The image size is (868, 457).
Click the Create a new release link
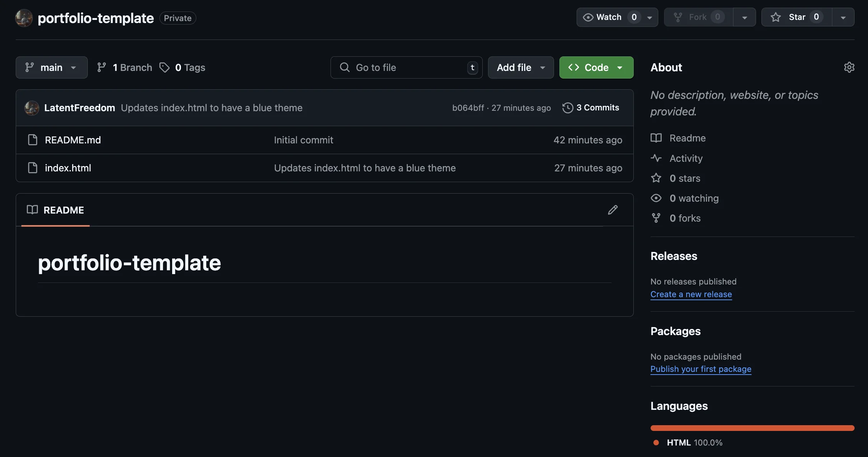691,294
